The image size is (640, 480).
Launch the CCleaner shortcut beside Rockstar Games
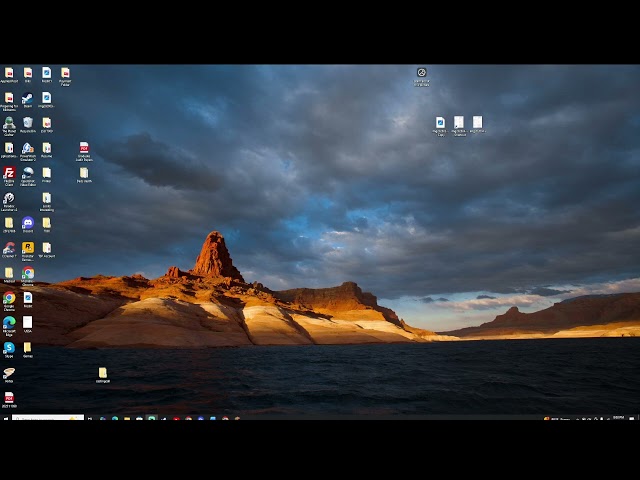pos(9,249)
